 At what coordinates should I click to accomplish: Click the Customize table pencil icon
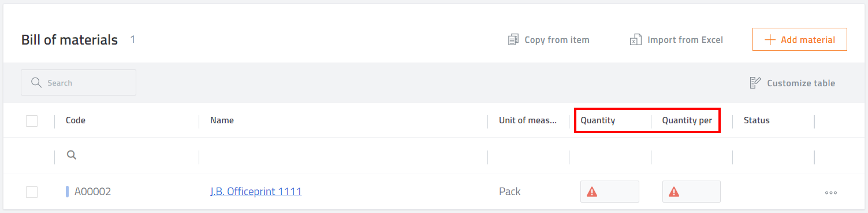pos(755,83)
